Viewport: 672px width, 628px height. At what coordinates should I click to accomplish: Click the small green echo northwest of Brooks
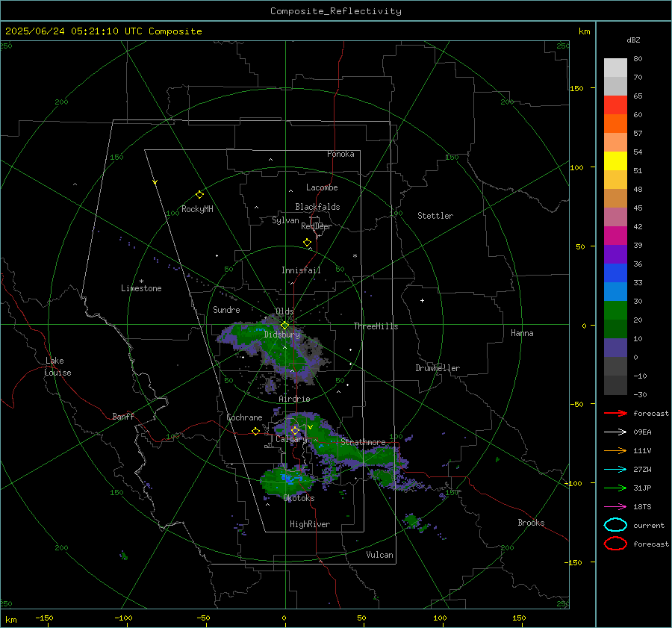coord(411,520)
